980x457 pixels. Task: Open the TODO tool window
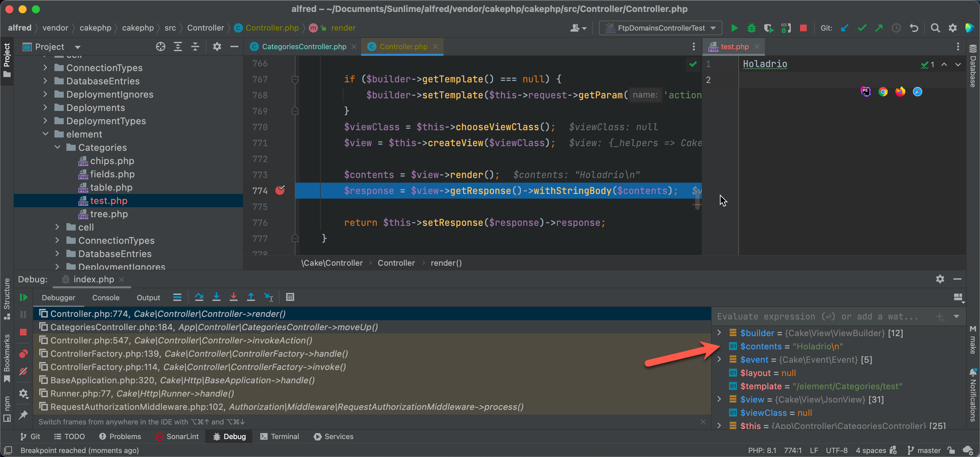(70, 436)
